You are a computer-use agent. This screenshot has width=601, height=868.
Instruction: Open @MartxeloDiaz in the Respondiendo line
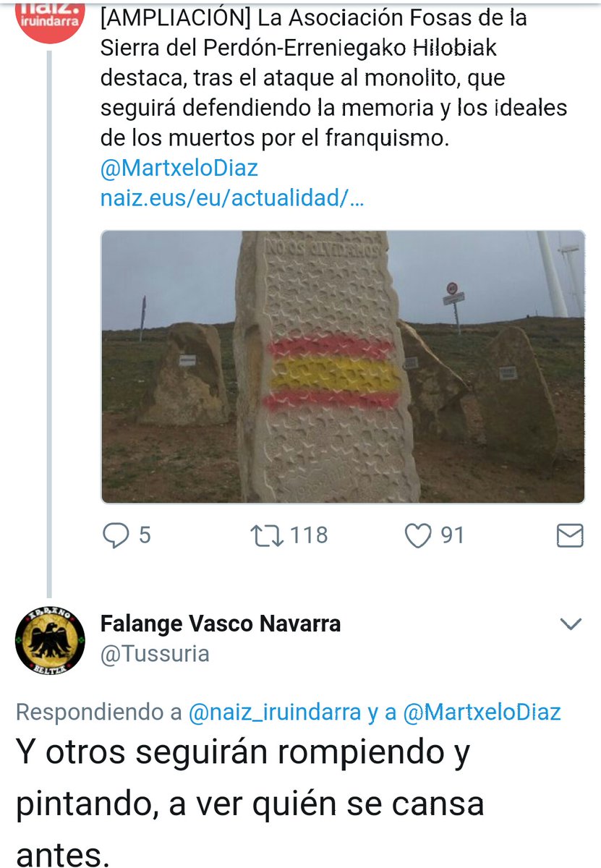(x=481, y=712)
